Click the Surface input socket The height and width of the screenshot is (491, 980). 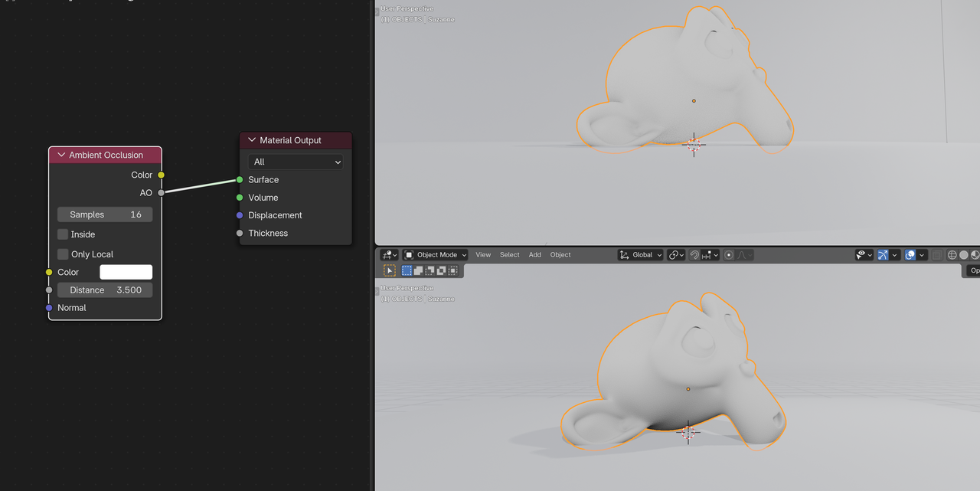240,180
